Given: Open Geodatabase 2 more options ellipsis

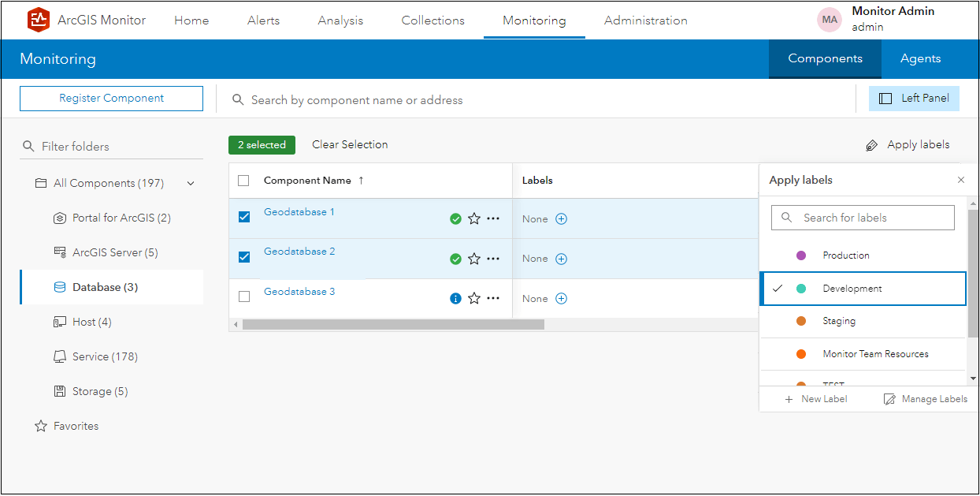Looking at the screenshot, I should pos(493,259).
